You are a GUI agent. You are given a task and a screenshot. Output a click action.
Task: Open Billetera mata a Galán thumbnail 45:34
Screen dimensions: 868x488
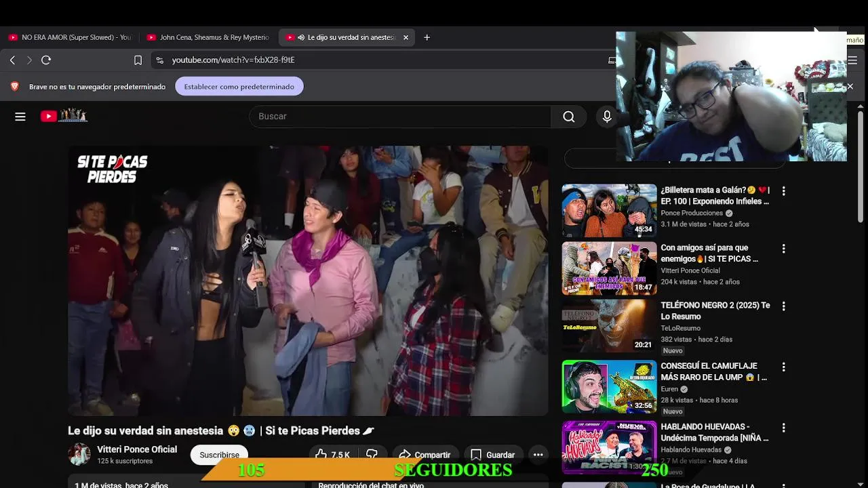pos(609,211)
